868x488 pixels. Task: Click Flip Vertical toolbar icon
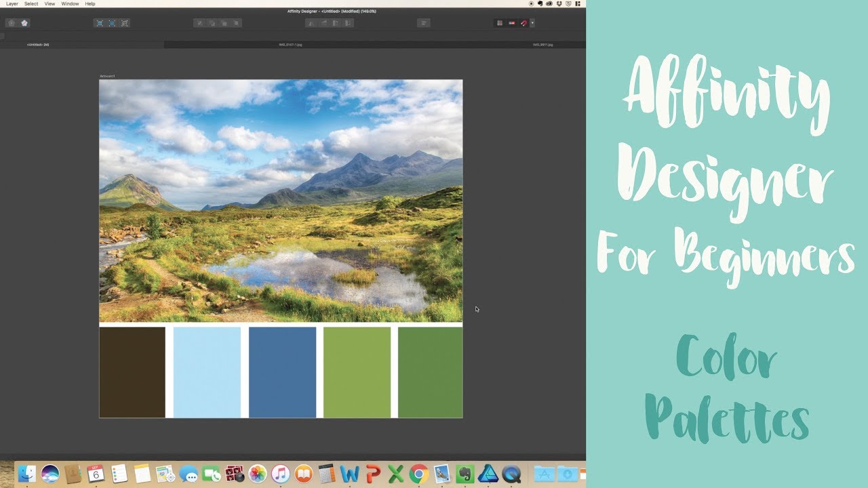323,23
